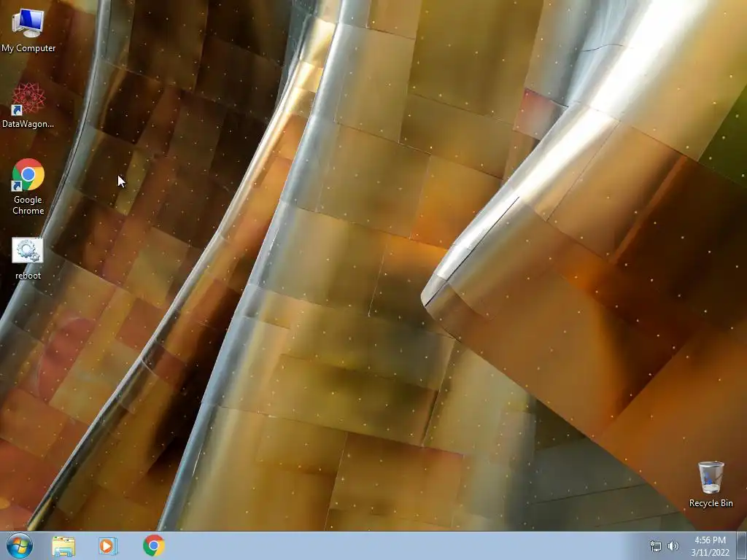Select the reboot desktop icon
The width and height of the screenshot is (747, 560).
point(28,258)
